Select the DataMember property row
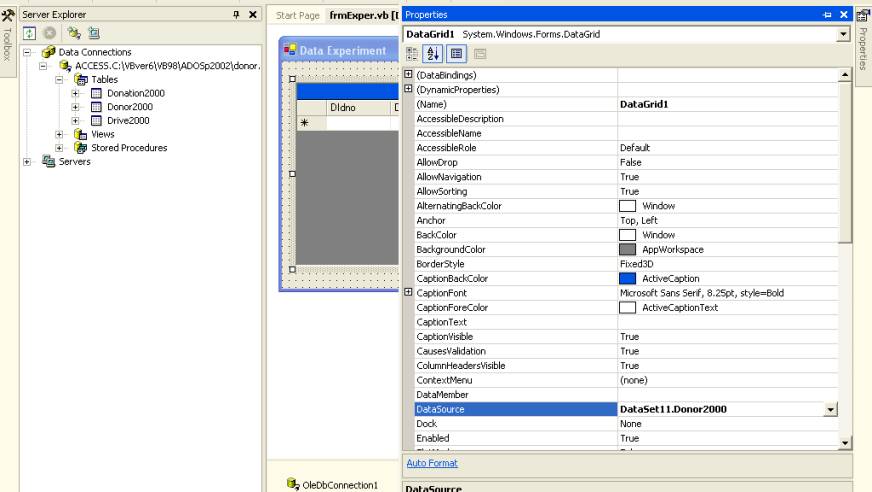This screenshot has height=492, width=872. pyautogui.click(x=626, y=395)
